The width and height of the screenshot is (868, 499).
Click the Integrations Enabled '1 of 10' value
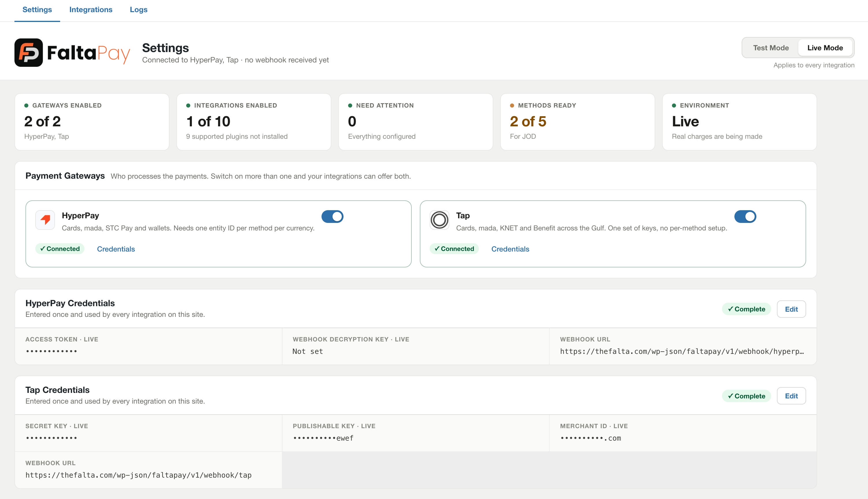(208, 121)
